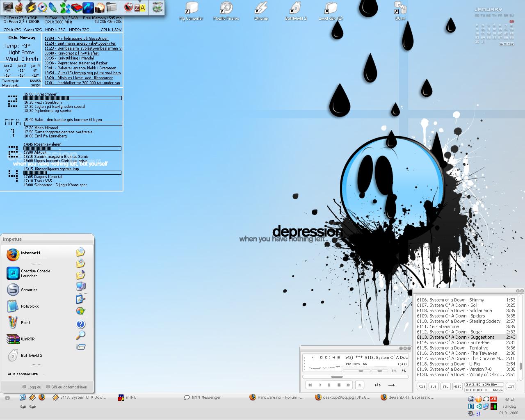Open the monitor icon in top dock
Screen dimensions: 525x420
(8, 7)
